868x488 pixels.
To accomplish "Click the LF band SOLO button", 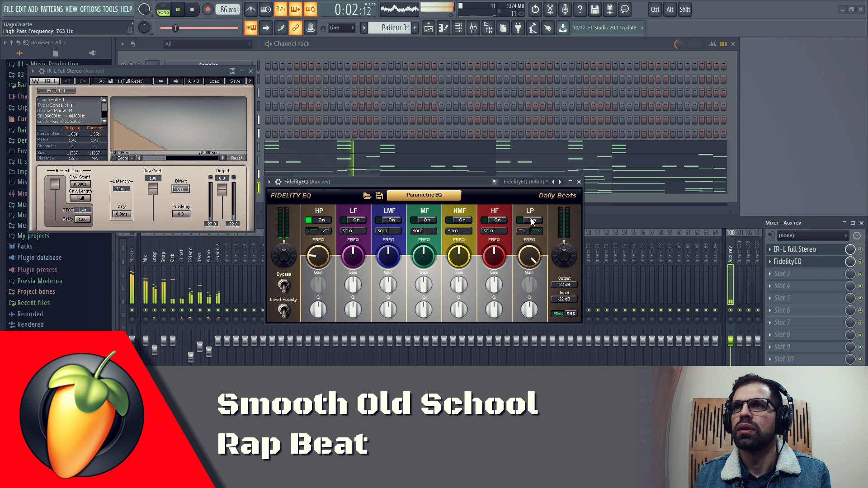I will [353, 231].
